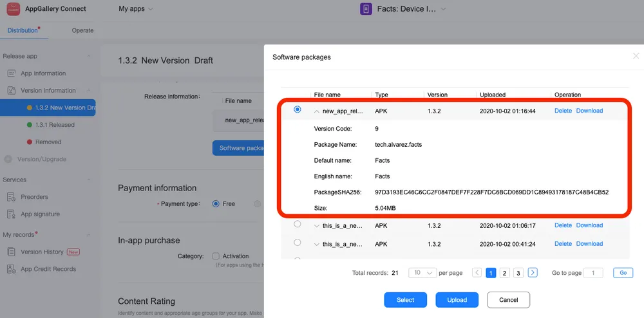Open App signature service page
Viewport: 644px width, 318px height.
pos(40,214)
